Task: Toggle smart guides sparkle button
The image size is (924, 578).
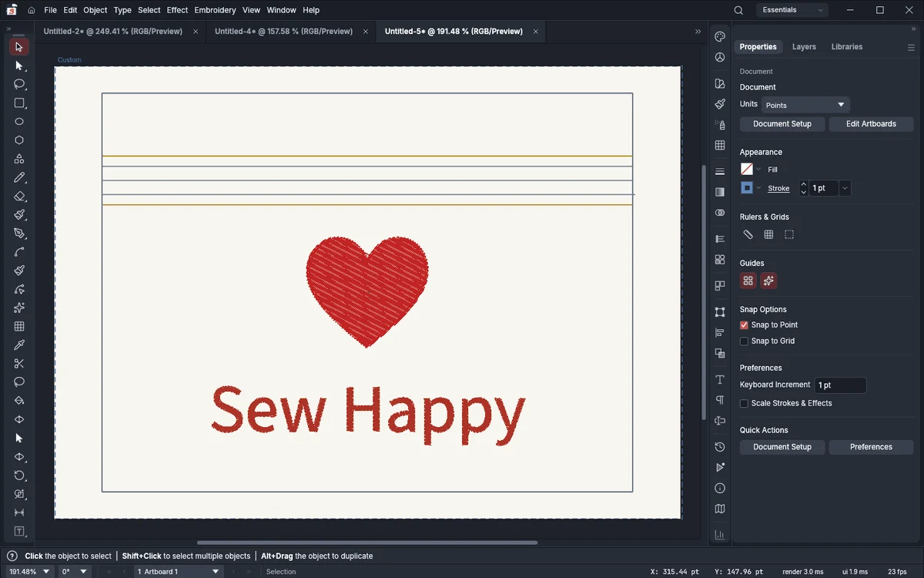Action: (768, 281)
